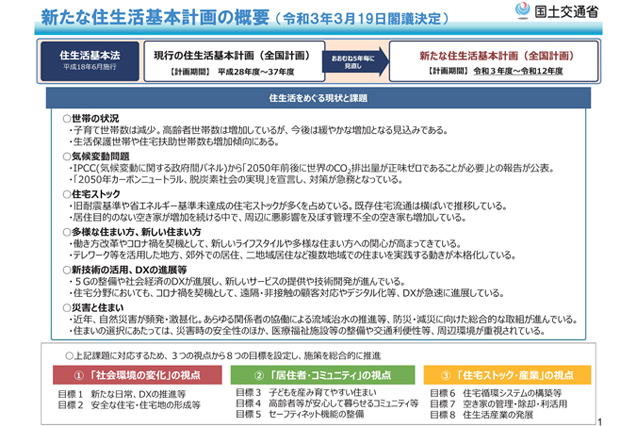This screenshot has height=426, width=640.
Task: Click the date note 令和3年3月19日閣議決定
Action: tap(362, 19)
